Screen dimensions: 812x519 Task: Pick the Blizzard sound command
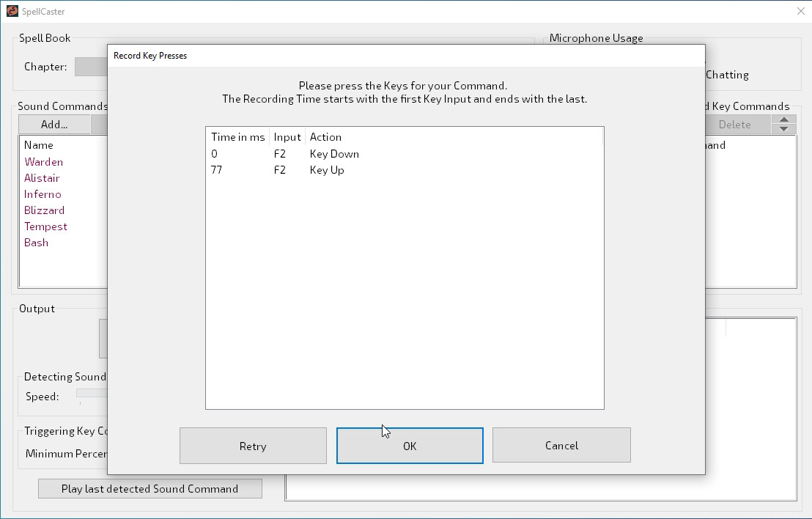[x=44, y=210]
